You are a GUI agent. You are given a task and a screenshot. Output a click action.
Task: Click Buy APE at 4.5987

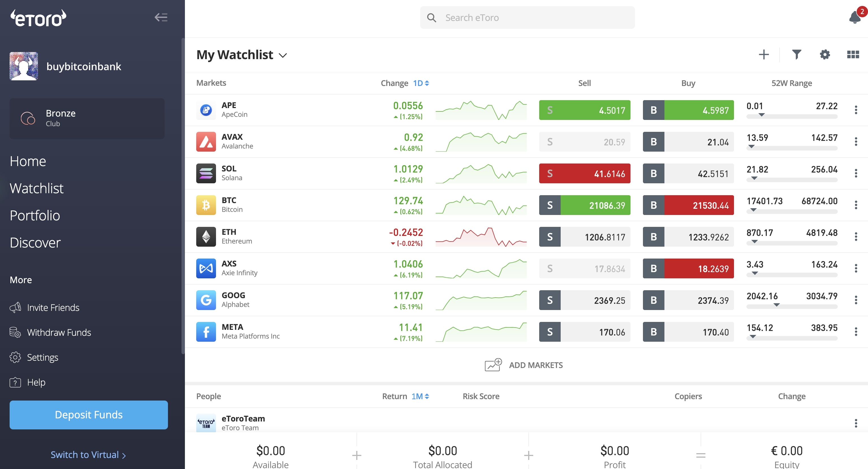[x=688, y=110]
